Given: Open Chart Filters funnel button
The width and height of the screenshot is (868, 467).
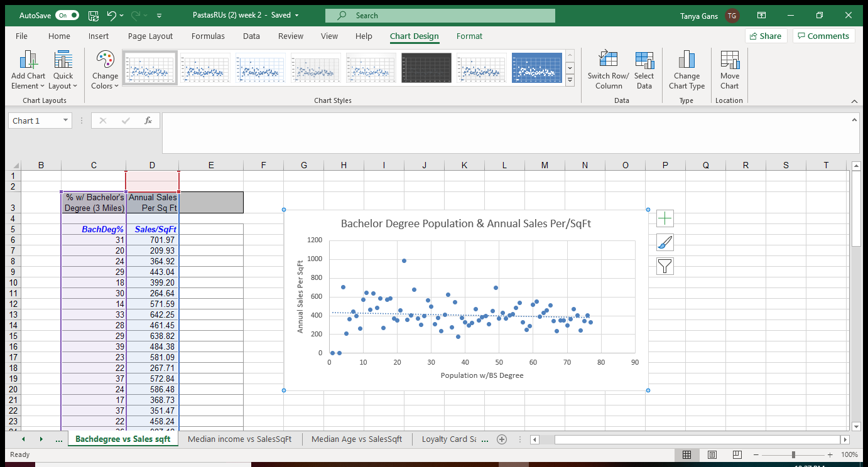Looking at the screenshot, I should coord(665,266).
